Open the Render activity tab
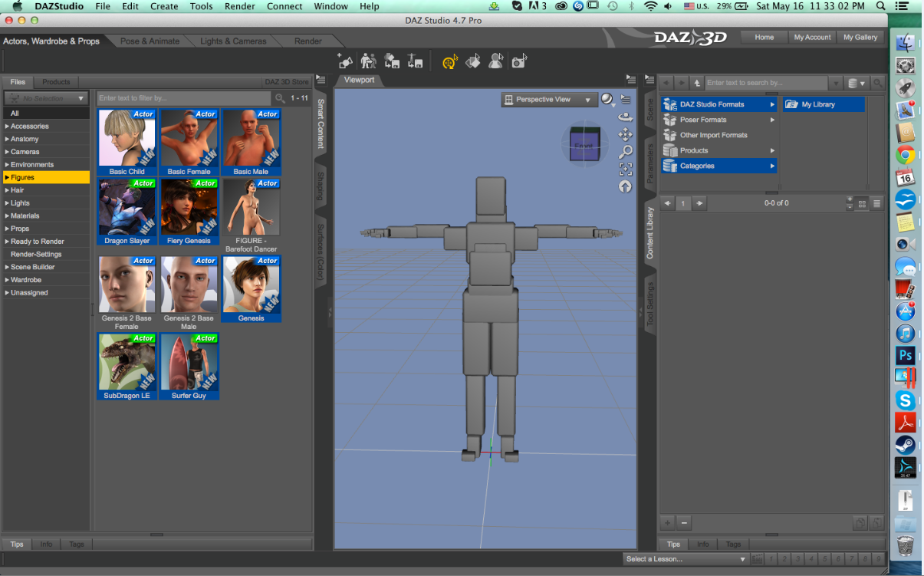 point(308,41)
